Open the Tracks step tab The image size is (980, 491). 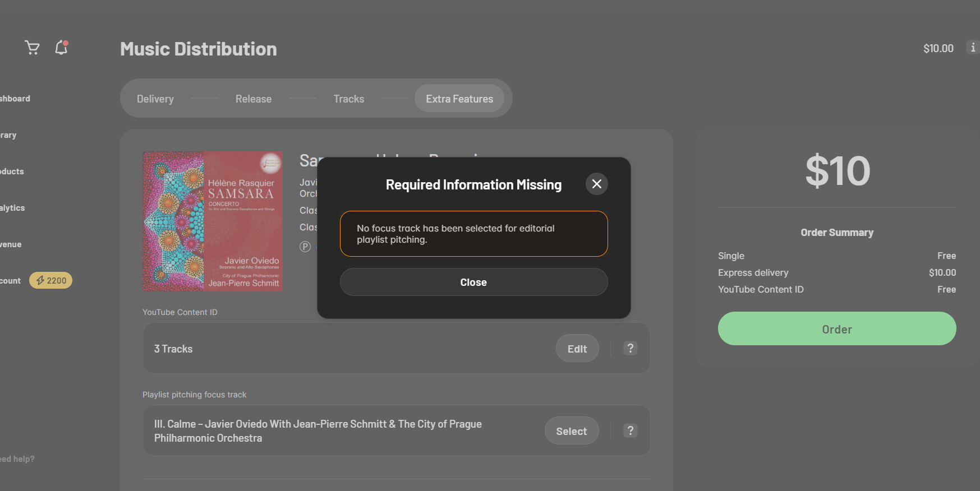coord(348,99)
